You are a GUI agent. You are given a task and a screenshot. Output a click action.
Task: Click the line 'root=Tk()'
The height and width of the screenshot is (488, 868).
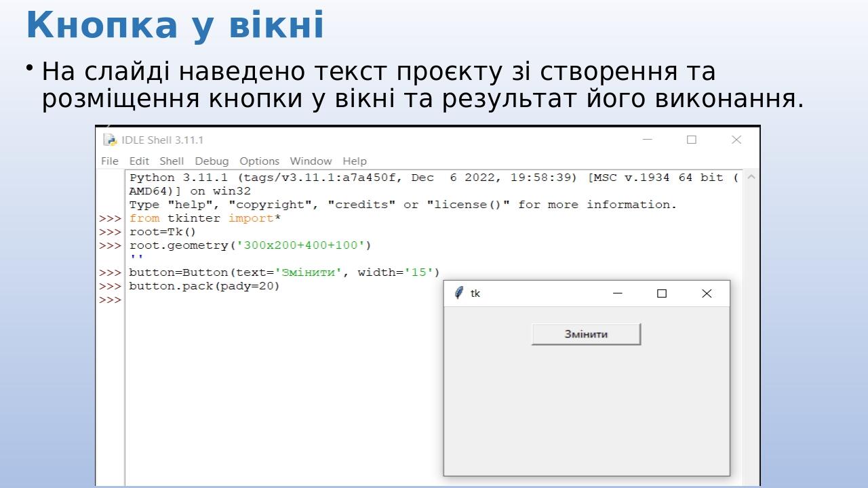(x=163, y=232)
